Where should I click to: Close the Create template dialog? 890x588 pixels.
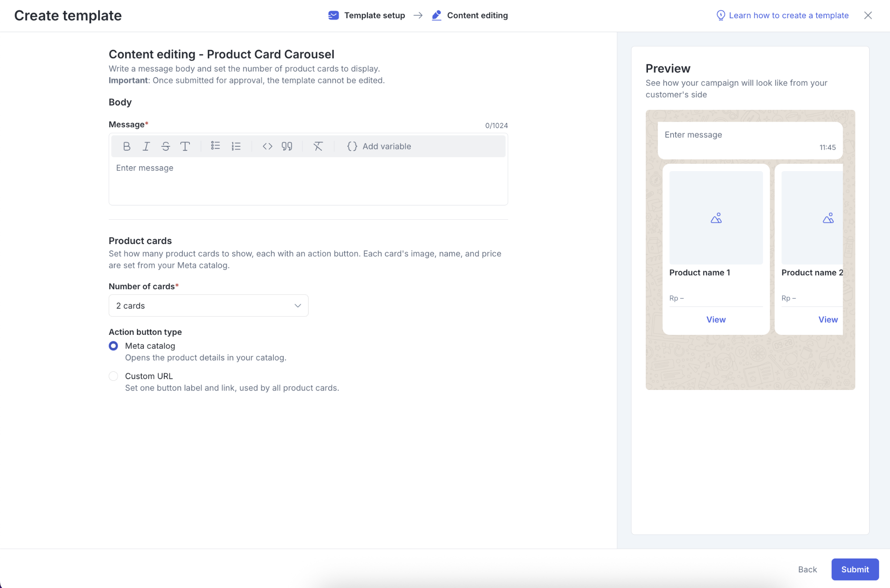click(868, 15)
